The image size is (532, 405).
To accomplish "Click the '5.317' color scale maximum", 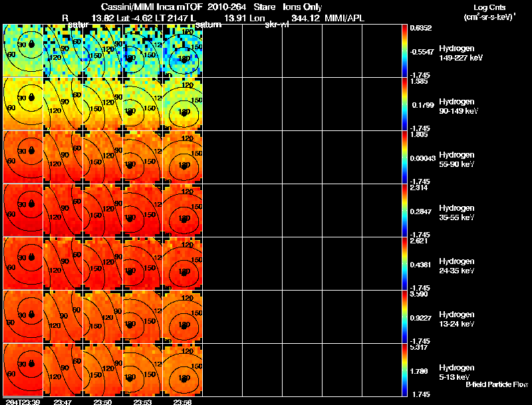I will (x=419, y=347).
